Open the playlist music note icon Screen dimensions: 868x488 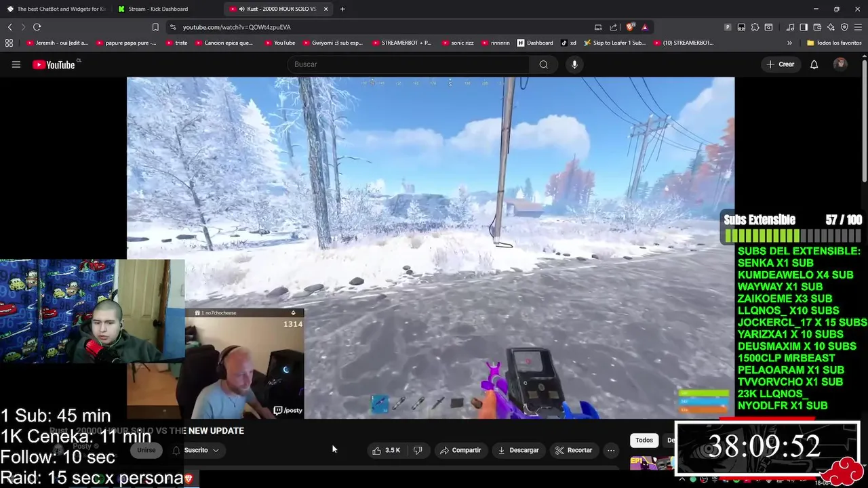pos(790,27)
